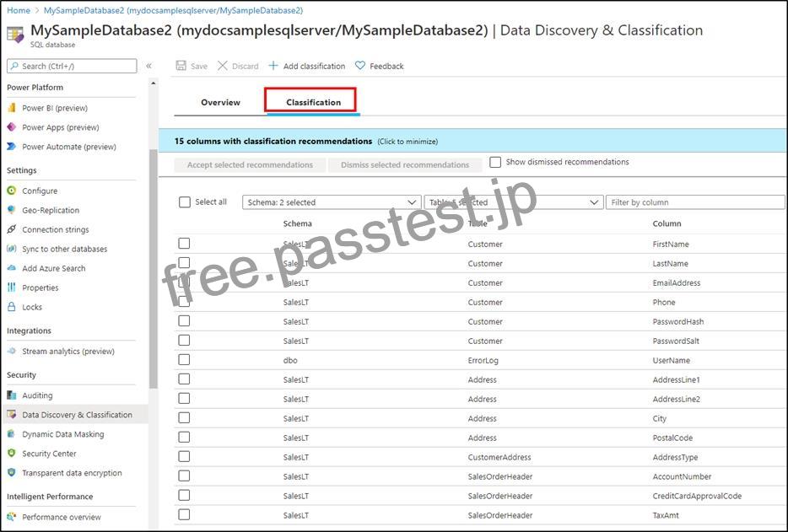Click the Performance overview icon
This screenshot has width=788, height=532.
click(x=12, y=517)
